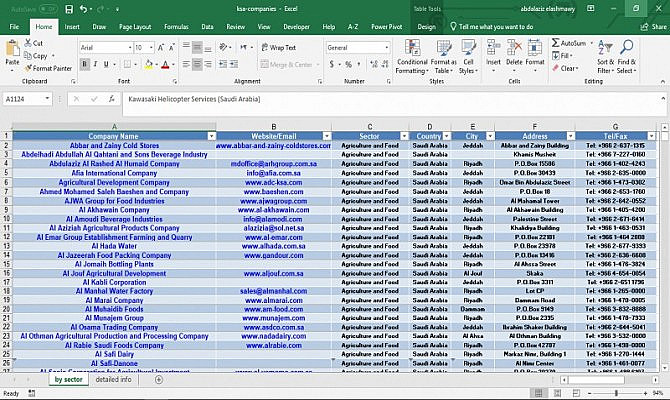
Task: Toggle the AutoSave switch
Action: coord(48,9)
